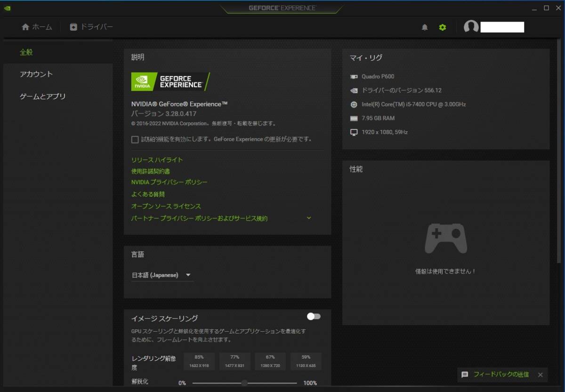Click the Intel Core i5-7400 CPU text
Screen dimensions: 565x392
(414, 104)
